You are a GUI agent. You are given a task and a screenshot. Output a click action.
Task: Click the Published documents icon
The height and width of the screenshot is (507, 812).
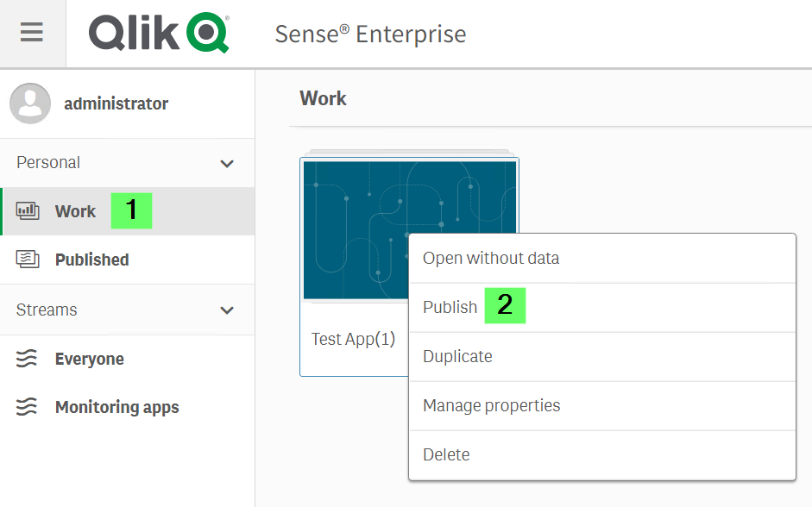pyautogui.click(x=29, y=259)
